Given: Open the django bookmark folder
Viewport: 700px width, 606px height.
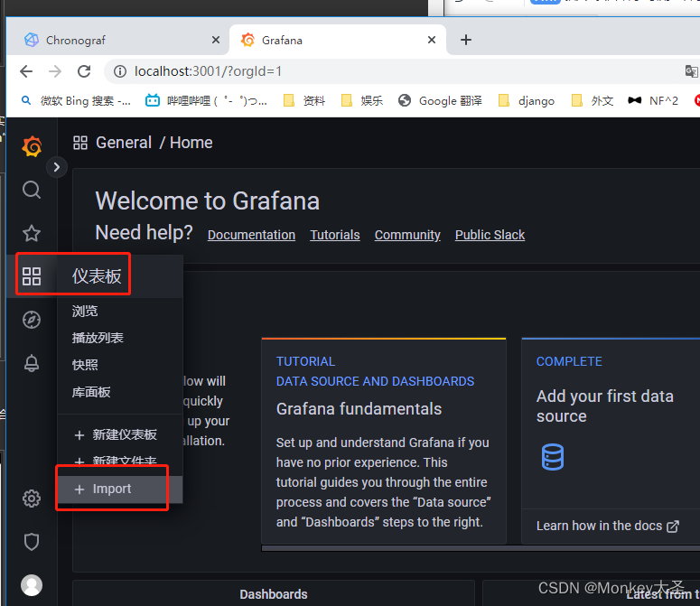Looking at the screenshot, I should (x=527, y=101).
